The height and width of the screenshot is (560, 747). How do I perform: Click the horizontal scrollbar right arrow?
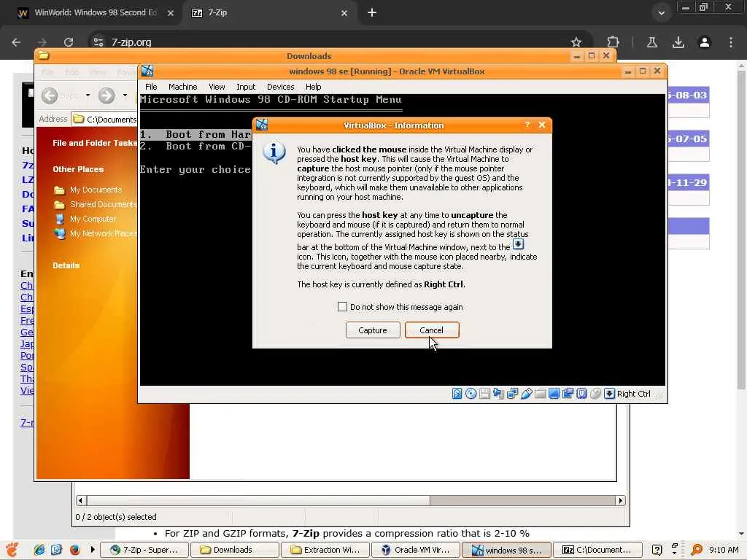[x=620, y=500]
